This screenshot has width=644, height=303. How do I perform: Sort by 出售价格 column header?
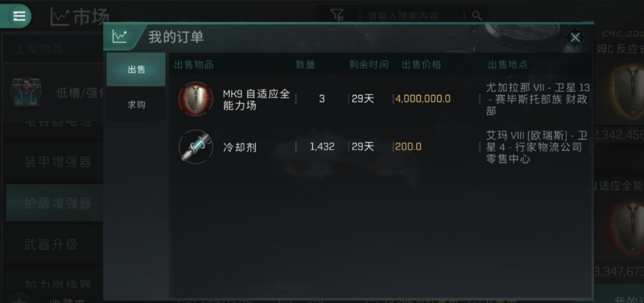coord(422,65)
